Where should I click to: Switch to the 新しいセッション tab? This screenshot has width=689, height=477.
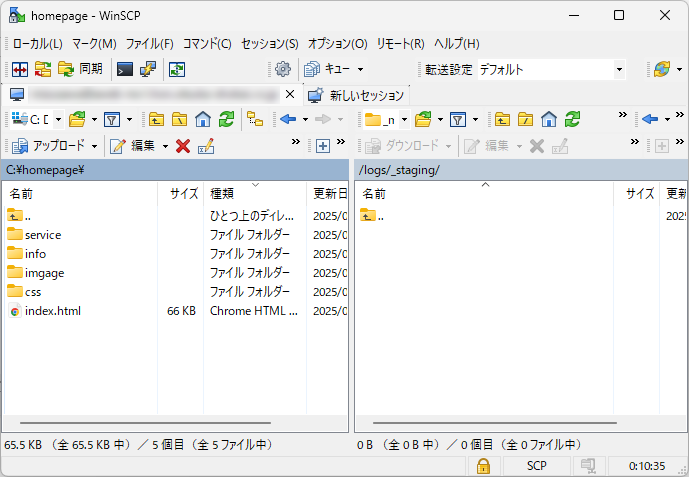[357, 95]
